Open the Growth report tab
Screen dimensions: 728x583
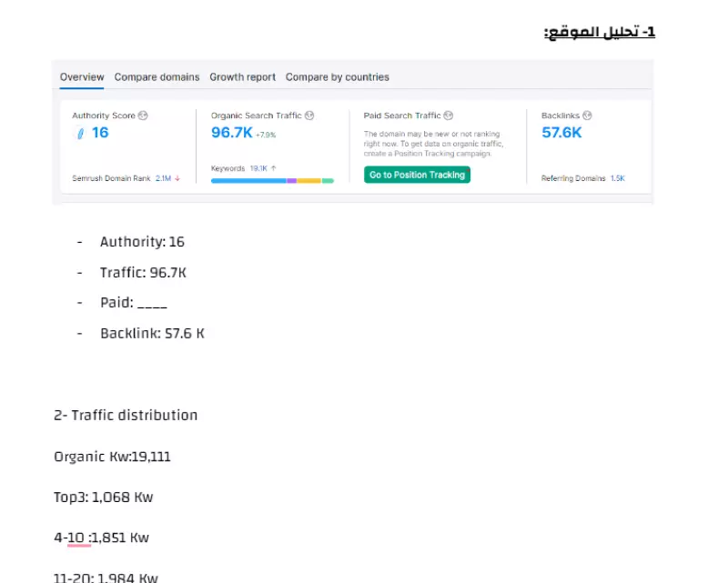point(241,76)
